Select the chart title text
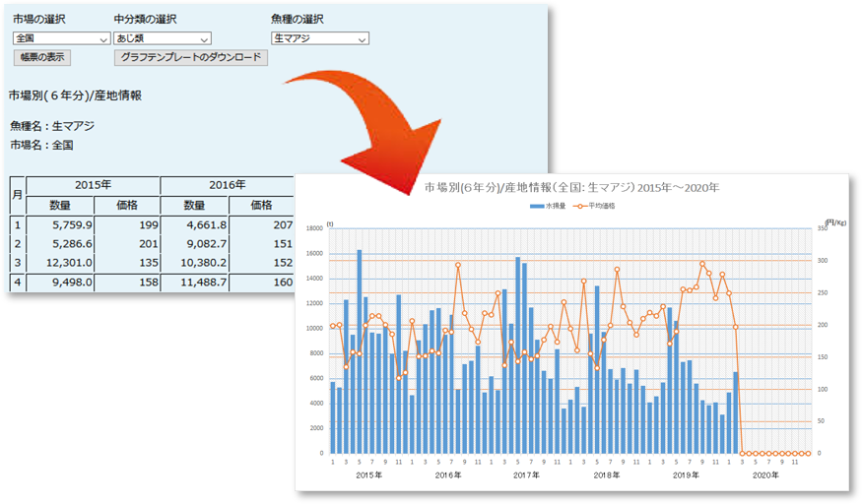This screenshot has height=504, width=862. pos(571,187)
